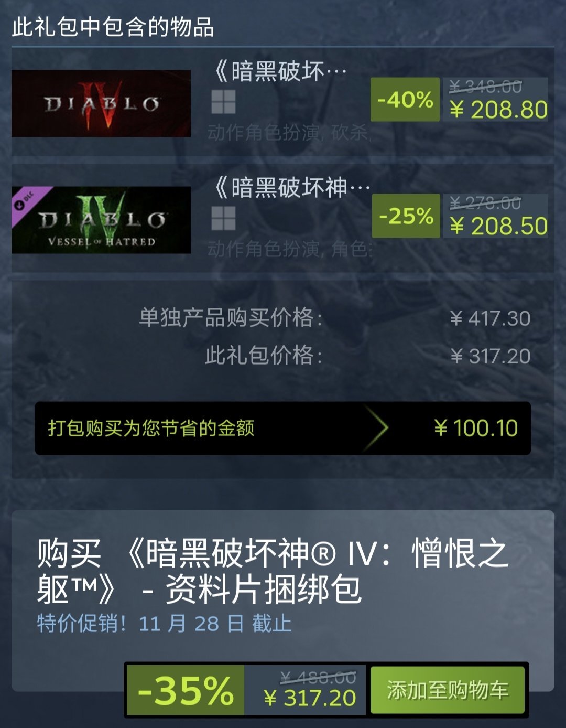Click the Windows icon under Vessel of Hatred title
The image size is (566, 728).
pyautogui.click(x=224, y=218)
